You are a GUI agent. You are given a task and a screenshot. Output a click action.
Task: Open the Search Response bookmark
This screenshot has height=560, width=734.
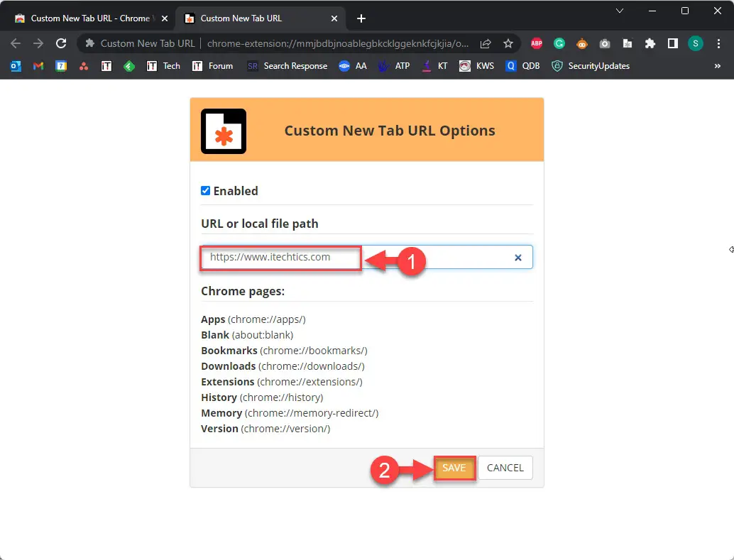287,66
